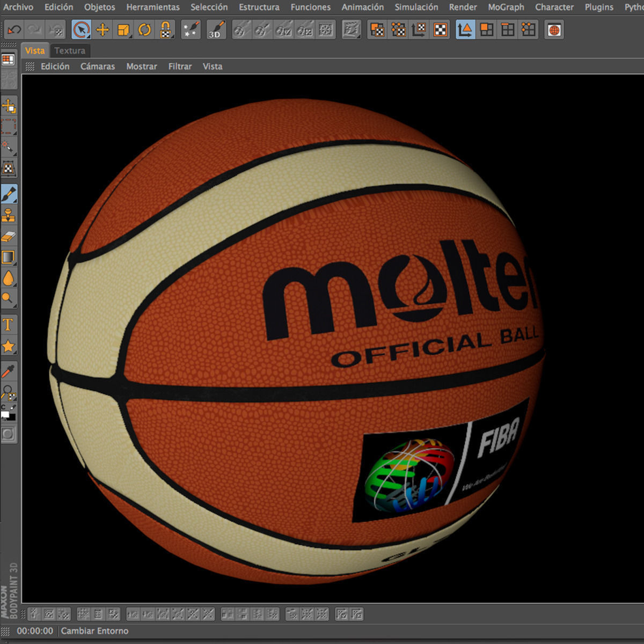Pick the Eyedropper color picker tool
Screen dimensions: 644x644
click(9, 371)
